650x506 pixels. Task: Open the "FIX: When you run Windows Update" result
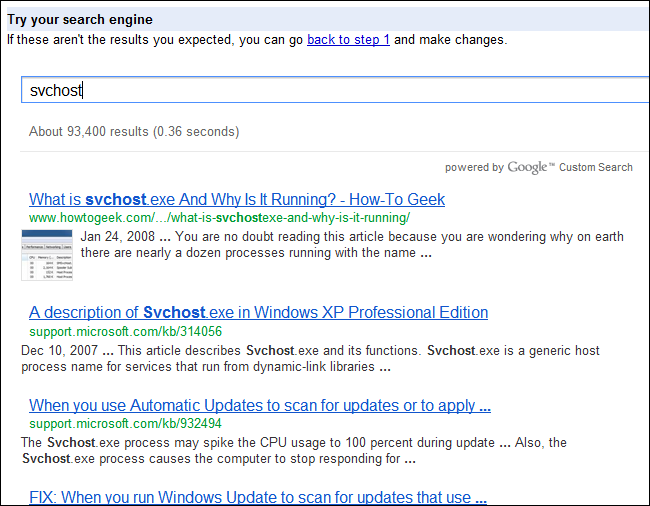pos(257,497)
